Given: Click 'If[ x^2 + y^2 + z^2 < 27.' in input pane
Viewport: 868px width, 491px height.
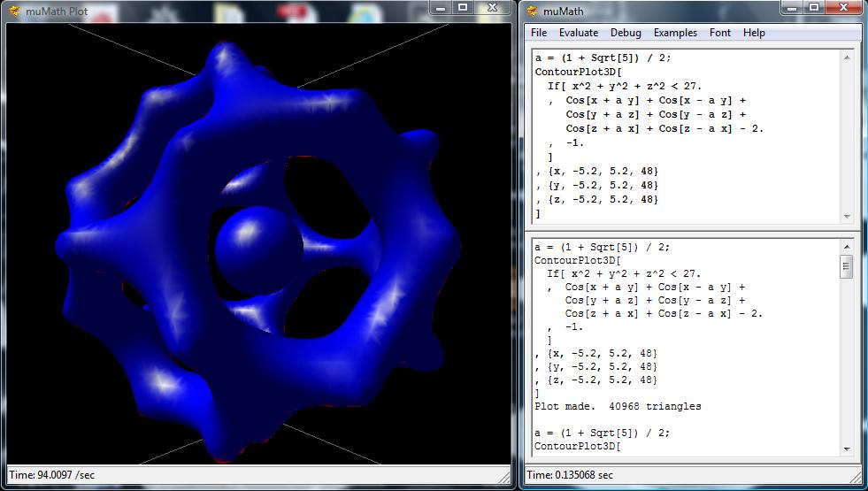Looking at the screenshot, I should tap(625, 86).
